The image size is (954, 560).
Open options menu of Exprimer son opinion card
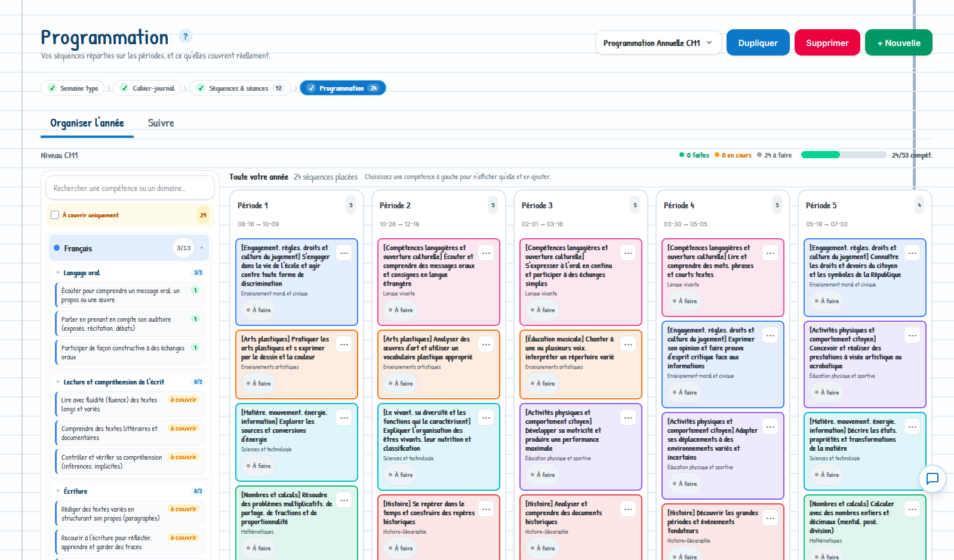pos(771,336)
